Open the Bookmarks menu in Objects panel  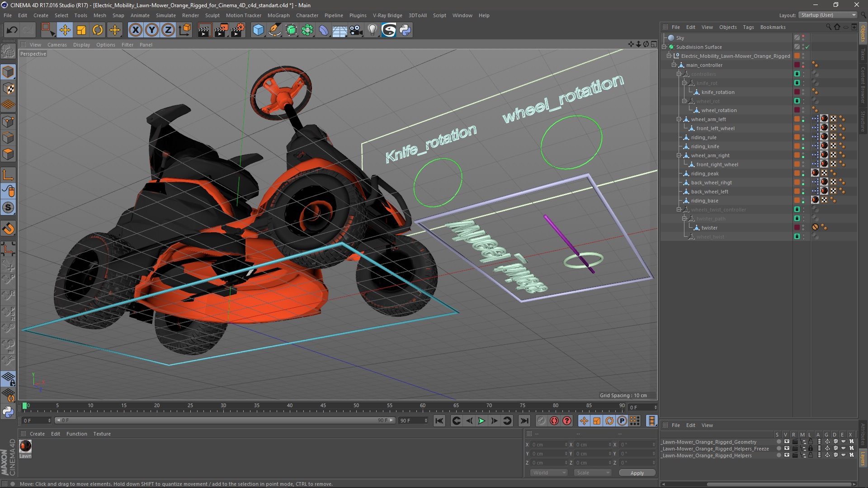pos(773,27)
